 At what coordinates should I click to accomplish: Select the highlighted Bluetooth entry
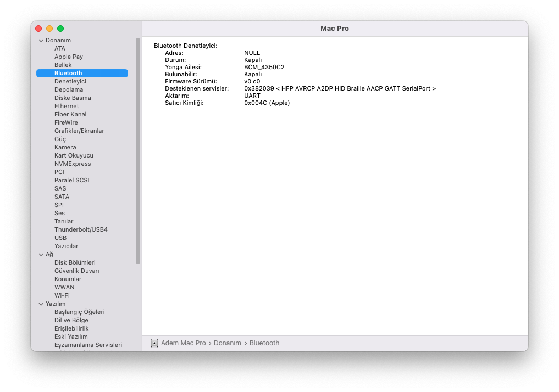[82, 74]
